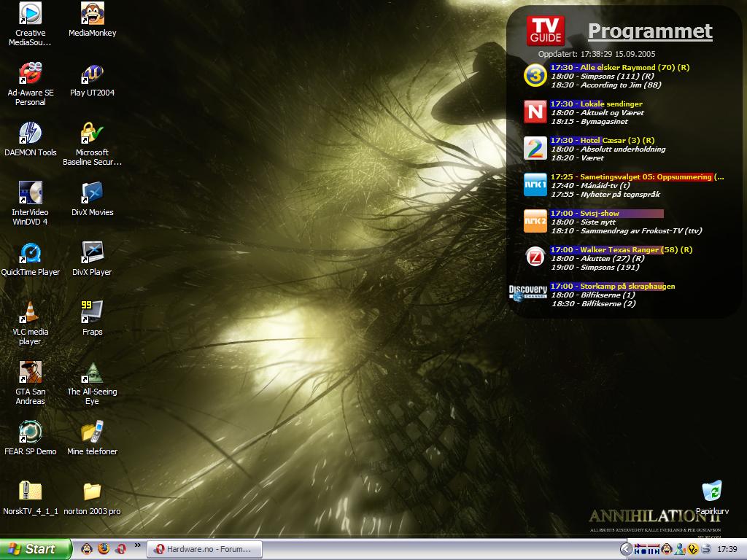
Task: Click the TVNorge channel logo
Action: pos(535,112)
